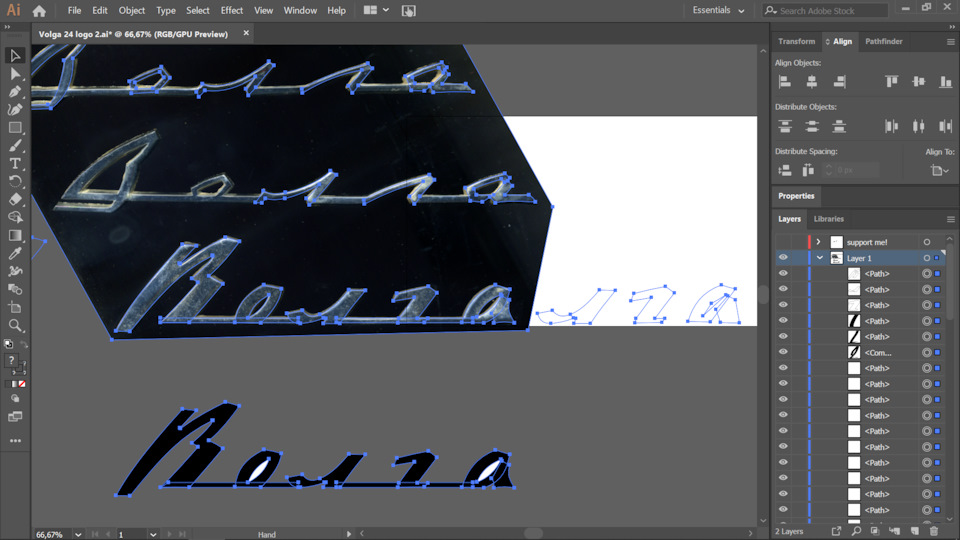This screenshot has width=960, height=540.
Task: Delete selection with Layers trash icon
Action: click(x=934, y=531)
